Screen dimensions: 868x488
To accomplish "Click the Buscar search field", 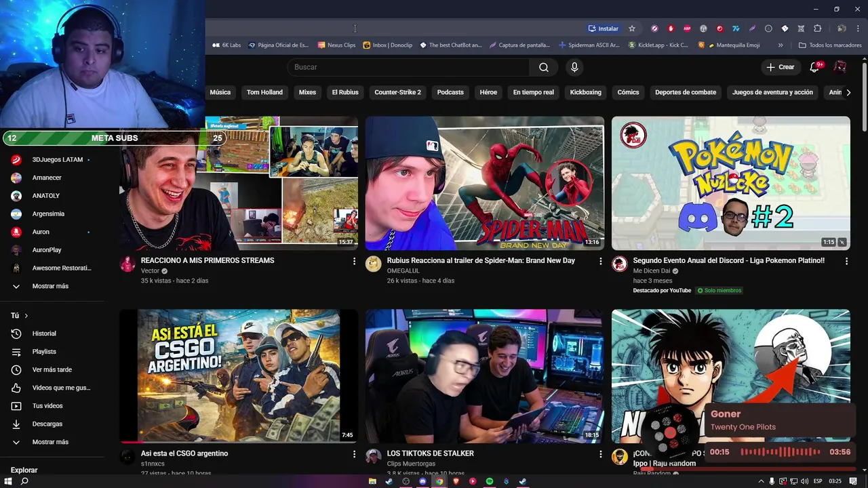I will (409, 67).
